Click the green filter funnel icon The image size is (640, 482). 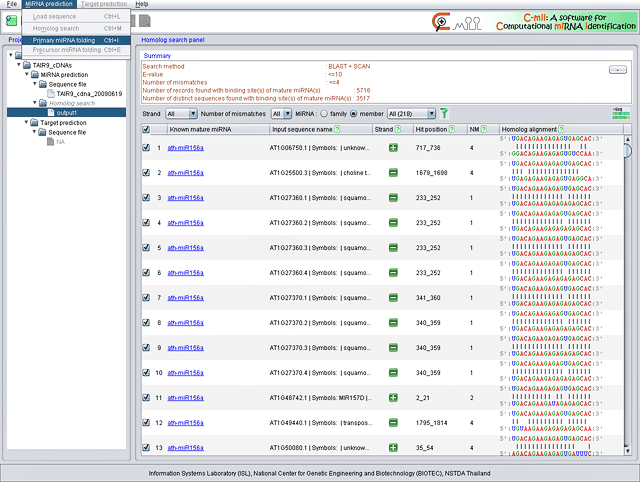444,114
